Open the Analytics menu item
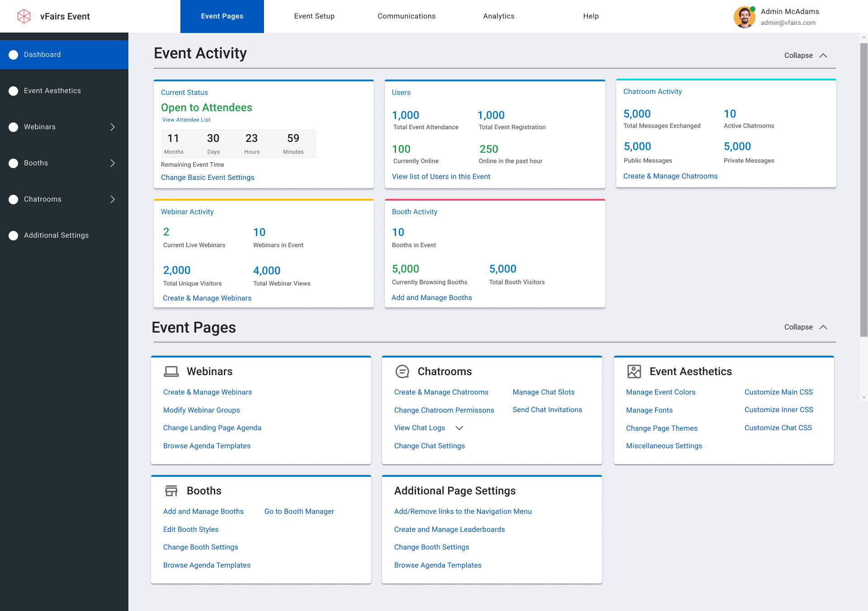Viewport: 868px width, 611px height. [x=499, y=16]
